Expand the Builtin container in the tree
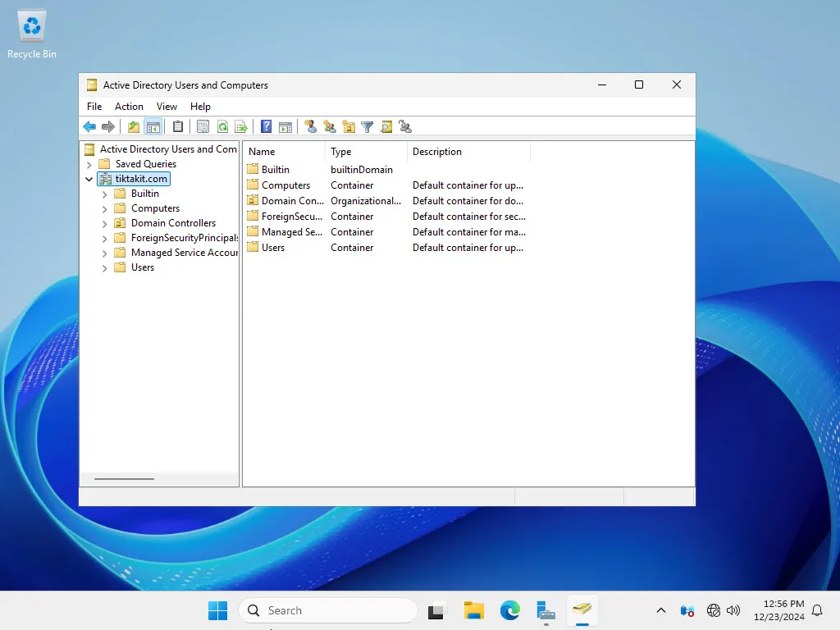Screen dimensions: 840x630 pyautogui.click(x=103, y=194)
